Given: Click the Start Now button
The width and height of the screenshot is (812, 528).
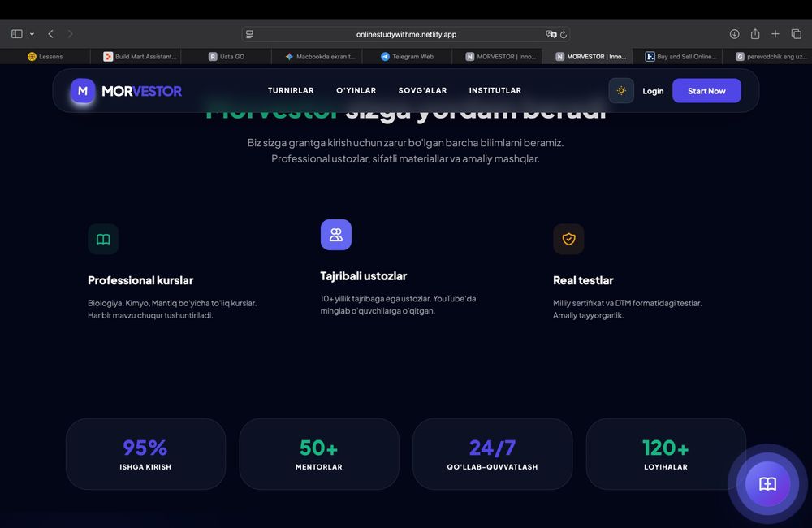Looking at the screenshot, I should pyautogui.click(x=706, y=91).
